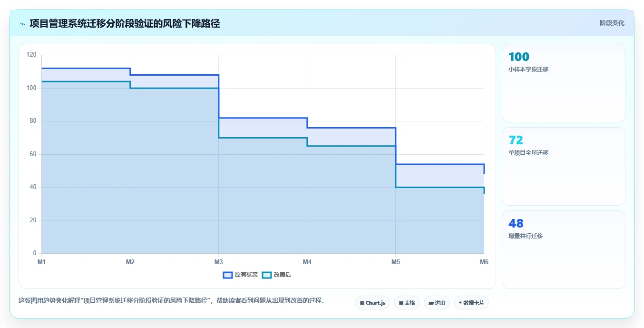Click the description text below the chart
The width and height of the screenshot is (644, 328).
click(x=171, y=301)
